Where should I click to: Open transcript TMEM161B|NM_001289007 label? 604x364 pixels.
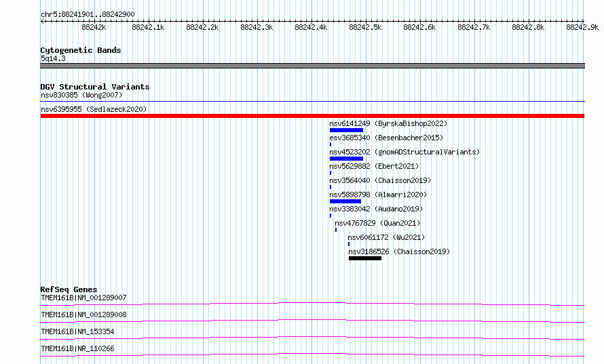(83, 298)
